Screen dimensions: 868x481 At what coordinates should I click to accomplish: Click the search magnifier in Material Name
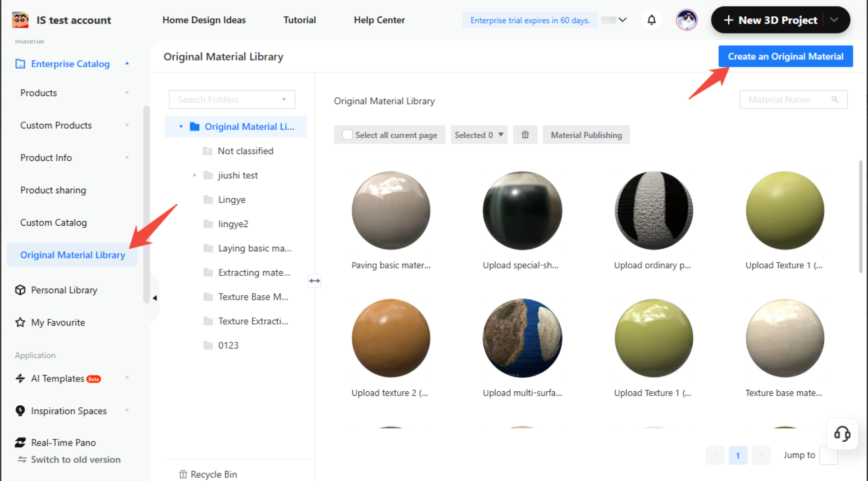(x=835, y=100)
